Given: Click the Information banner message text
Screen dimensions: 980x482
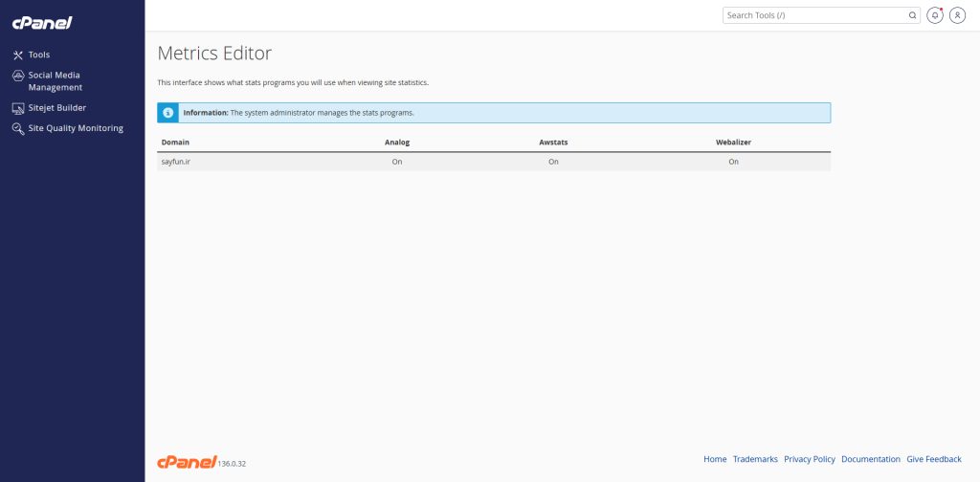Looking at the screenshot, I should pos(299,113).
